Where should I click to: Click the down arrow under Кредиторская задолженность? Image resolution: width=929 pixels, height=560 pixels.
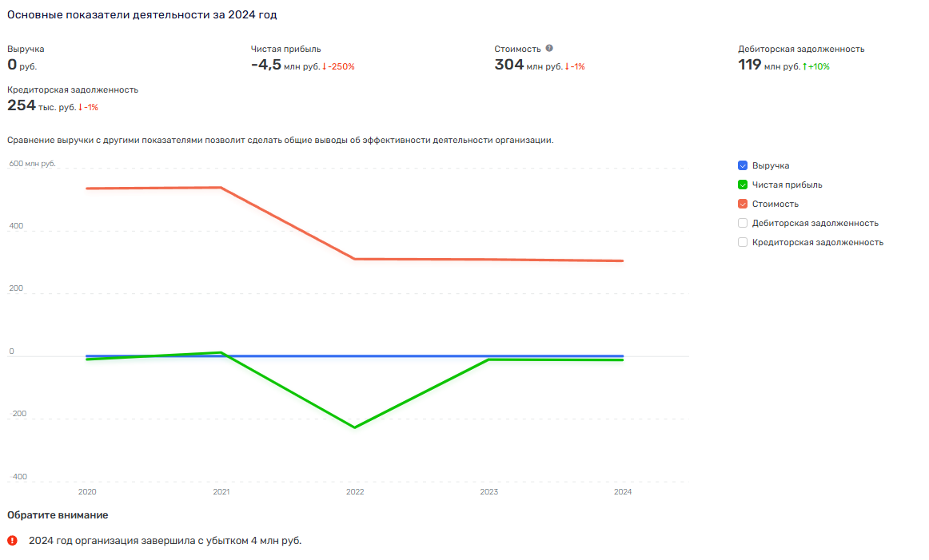[x=80, y=107]
